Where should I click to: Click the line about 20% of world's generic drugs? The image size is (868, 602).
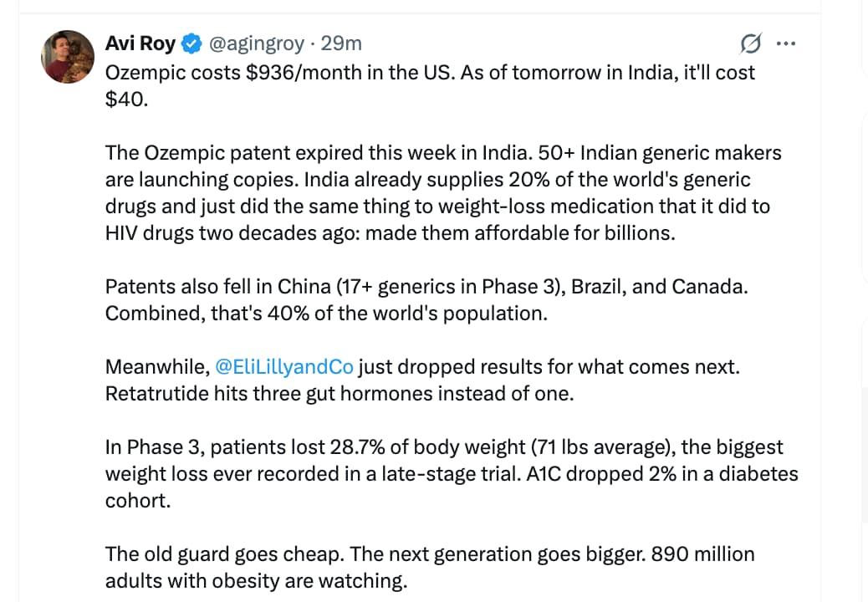[427, 179]
